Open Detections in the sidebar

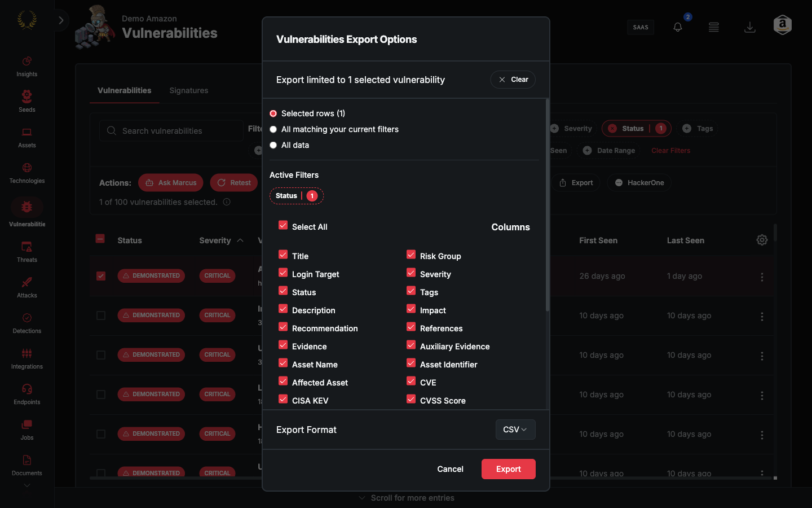pos(27,323)
